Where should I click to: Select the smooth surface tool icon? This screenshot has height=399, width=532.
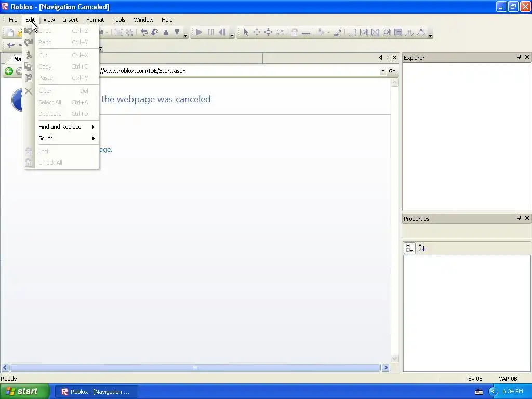pyautogui.click(x=352, y=33)
